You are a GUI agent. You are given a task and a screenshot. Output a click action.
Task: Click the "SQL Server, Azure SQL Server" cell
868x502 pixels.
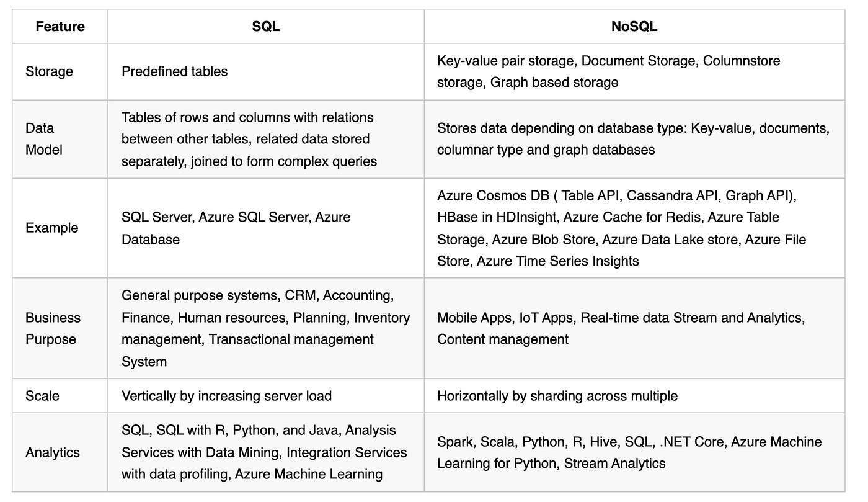pyautogui.click(x=236, y=228)
